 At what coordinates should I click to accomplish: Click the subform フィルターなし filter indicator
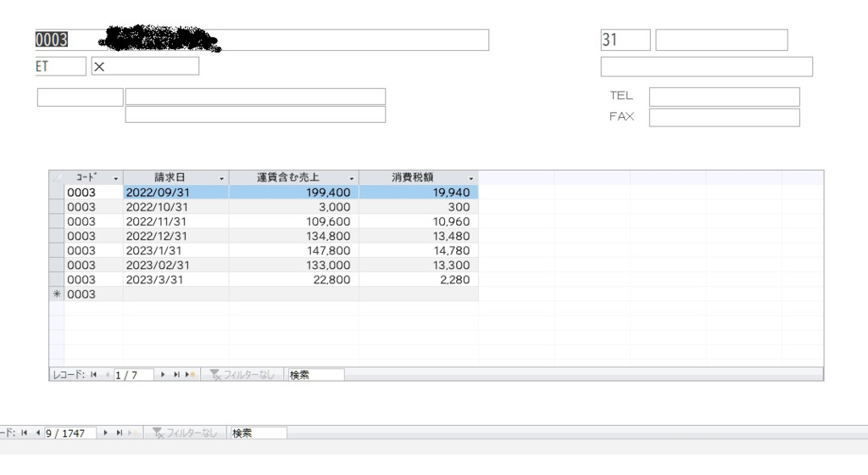point(242,374)
